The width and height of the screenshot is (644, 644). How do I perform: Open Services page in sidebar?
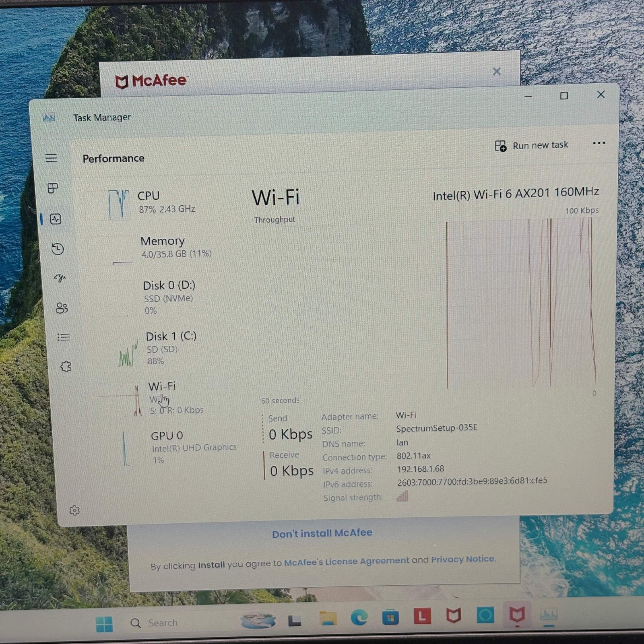point(66,366)
